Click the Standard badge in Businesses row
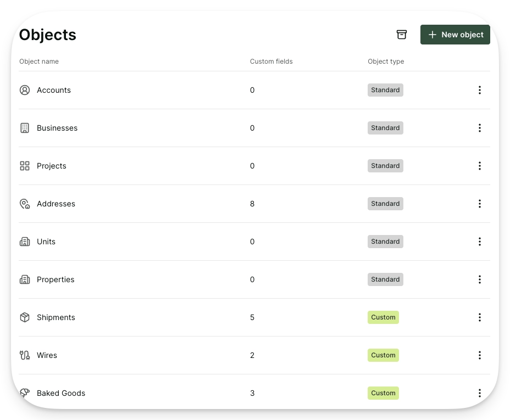510x420 pixels. [385, 128]
